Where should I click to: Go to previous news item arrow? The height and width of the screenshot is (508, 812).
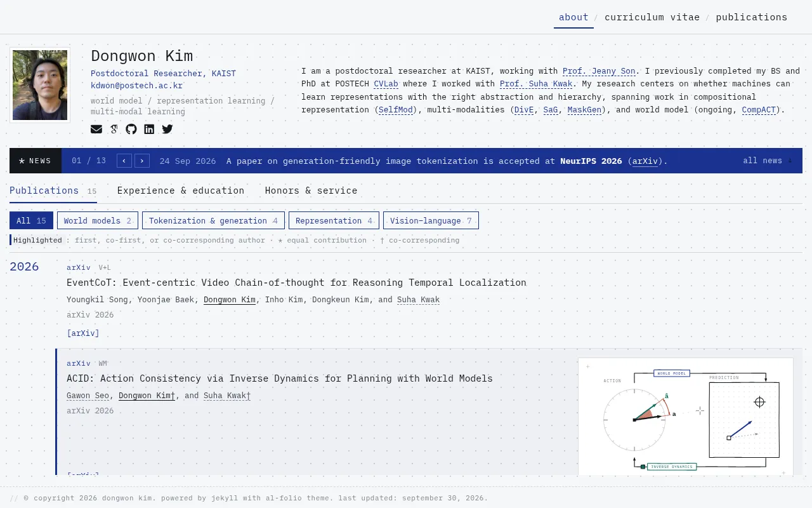click(124, 161)
